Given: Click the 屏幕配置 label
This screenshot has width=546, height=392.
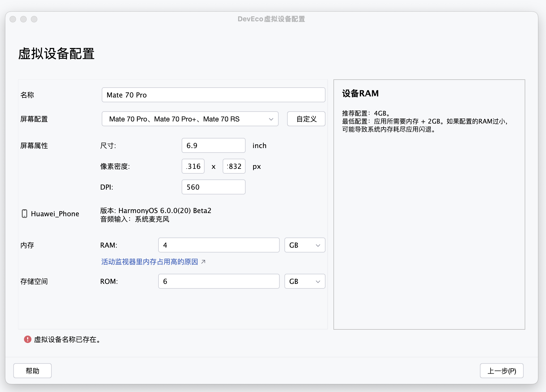Looking at the screenshot, I should [34, 119].
